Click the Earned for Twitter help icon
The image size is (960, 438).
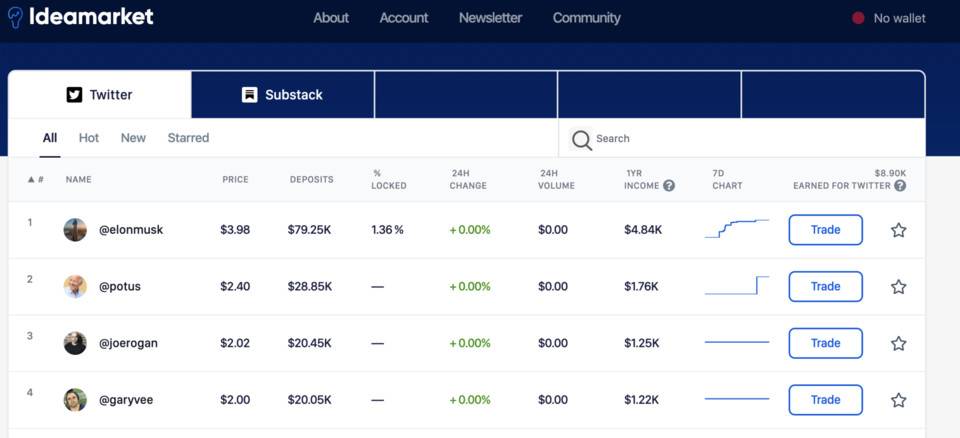pos(900,186)
